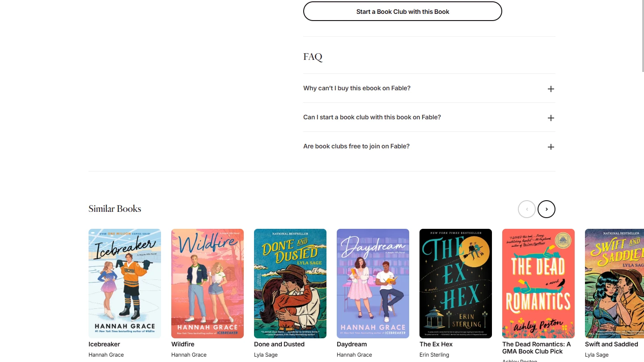The width and height of the screenshot is (644, 362).
Task: Expand "Are book clubs free to join" plus icon
Action: click(551, 147)
